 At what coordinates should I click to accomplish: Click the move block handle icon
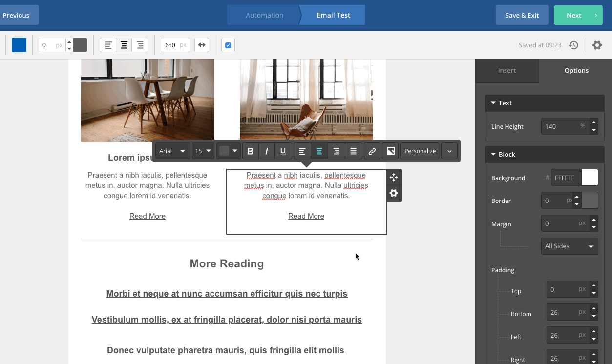point(394,178)
